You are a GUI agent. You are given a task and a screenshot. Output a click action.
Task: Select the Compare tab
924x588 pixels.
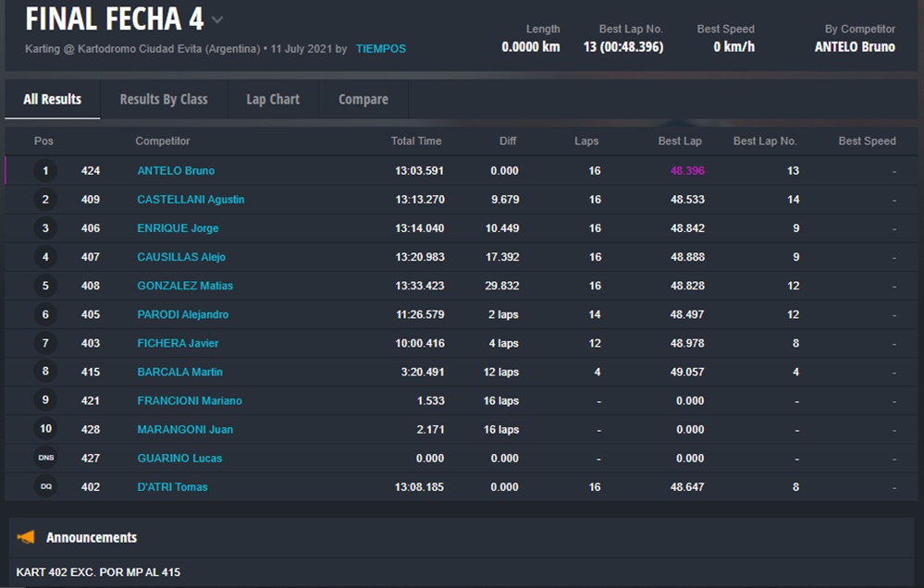click(363, 99)
